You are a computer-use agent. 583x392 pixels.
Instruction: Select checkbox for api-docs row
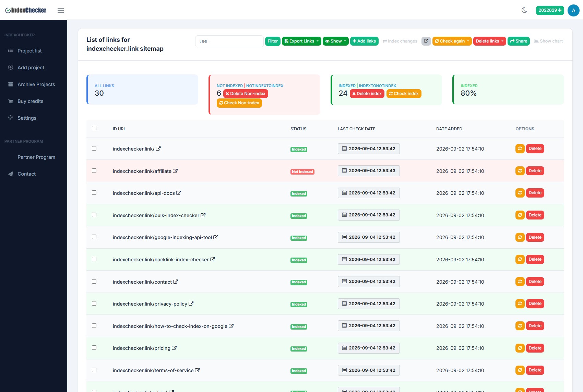click(94, 192)
